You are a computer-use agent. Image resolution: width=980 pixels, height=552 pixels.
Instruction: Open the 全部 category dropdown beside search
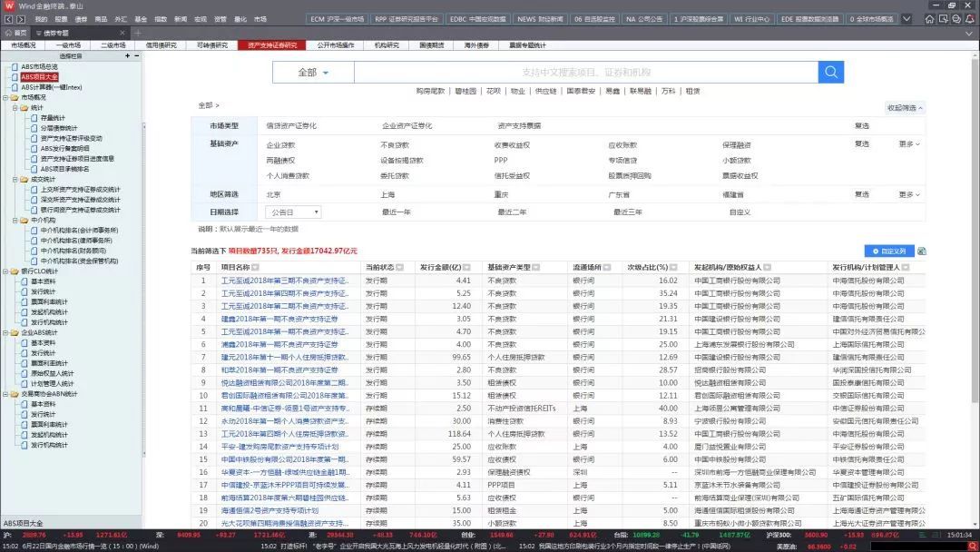(313, 72)
